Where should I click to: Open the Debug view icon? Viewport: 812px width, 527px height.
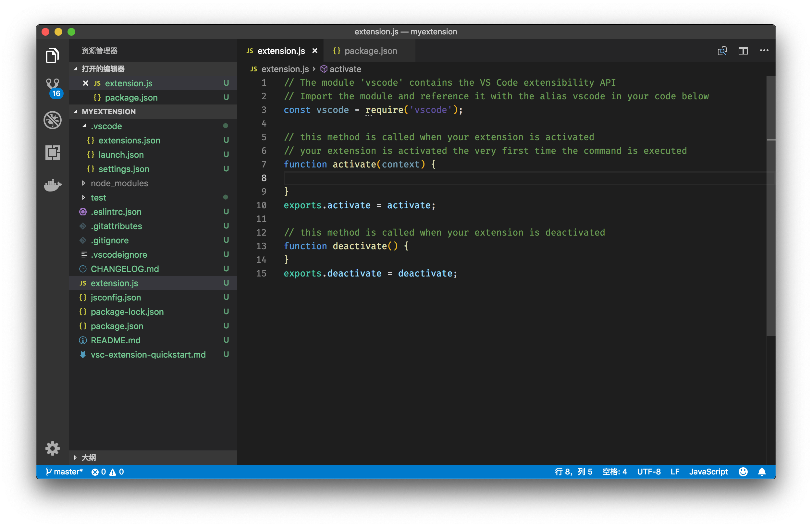[x=53, y=120]
